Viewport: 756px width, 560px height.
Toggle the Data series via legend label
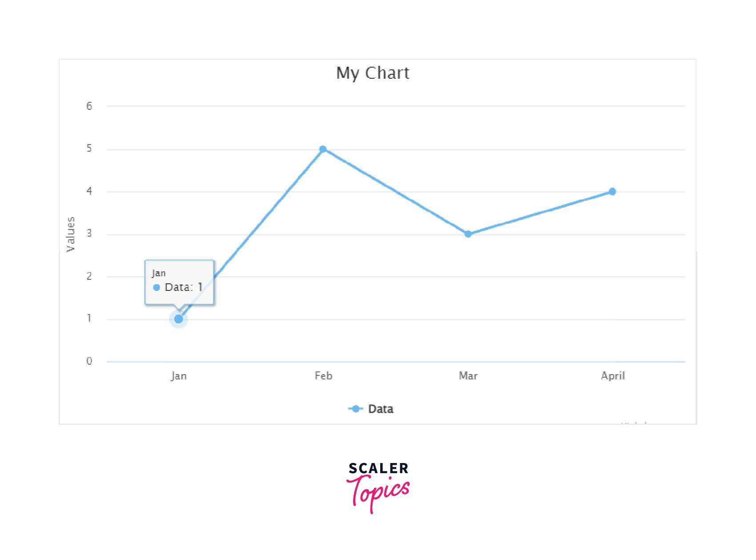381,409
